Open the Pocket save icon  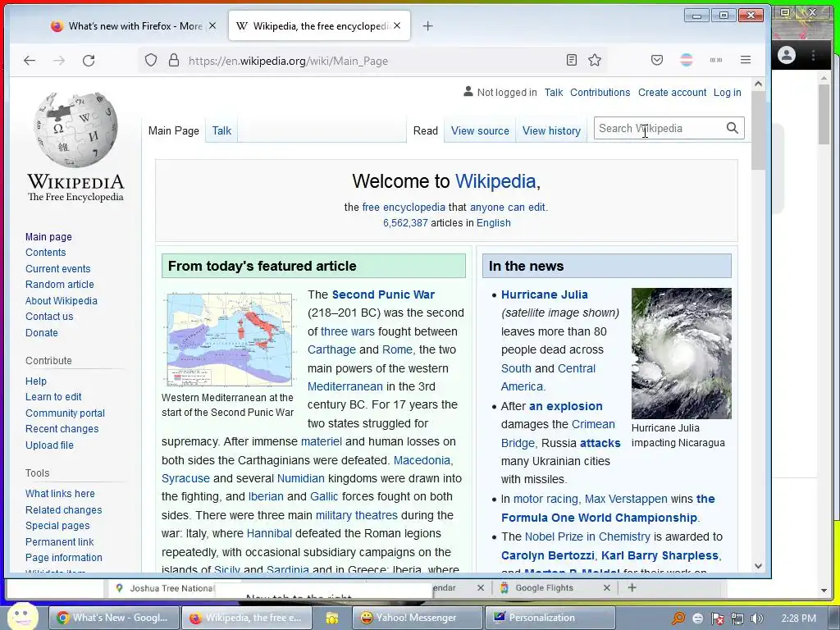[657, 60]
